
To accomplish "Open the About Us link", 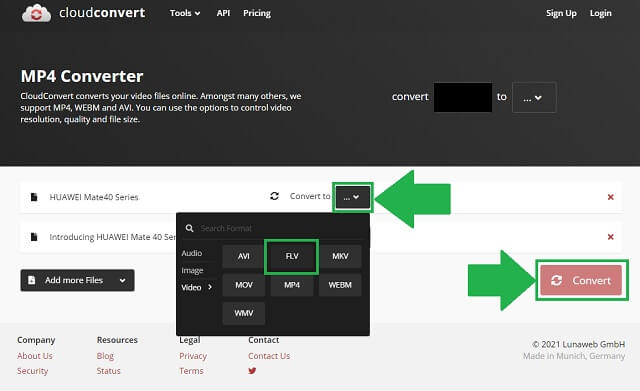I will tap(35, 356).
